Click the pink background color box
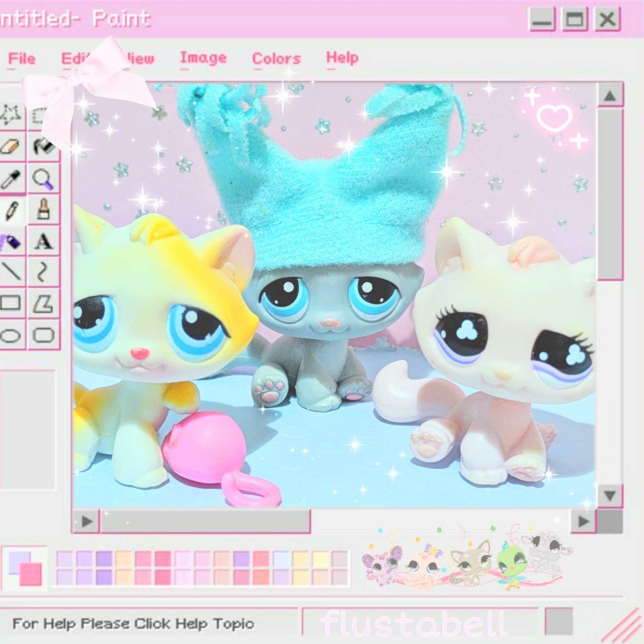Image resolution: width=644 pixels, height=644 pixels. click(31, 575)
